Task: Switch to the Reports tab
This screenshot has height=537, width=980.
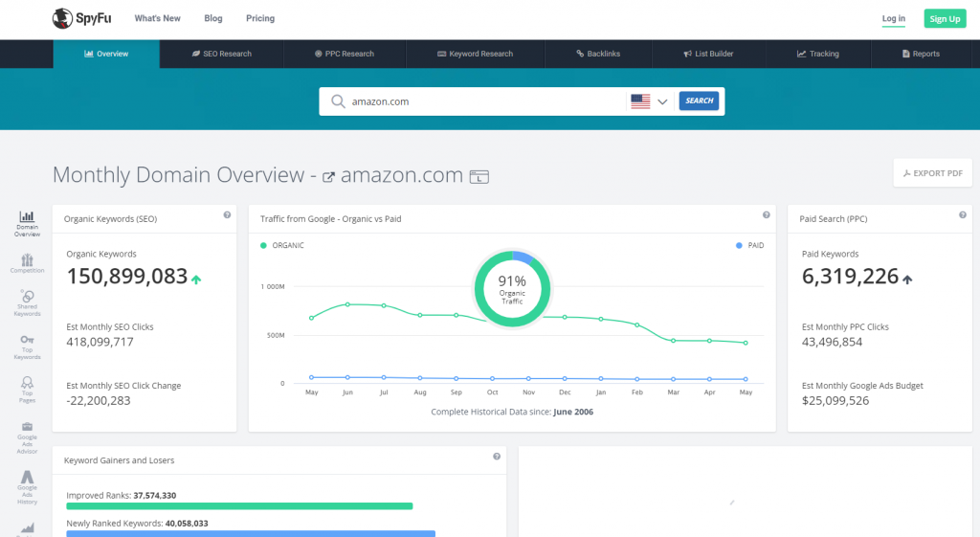Action: point(922,54)
